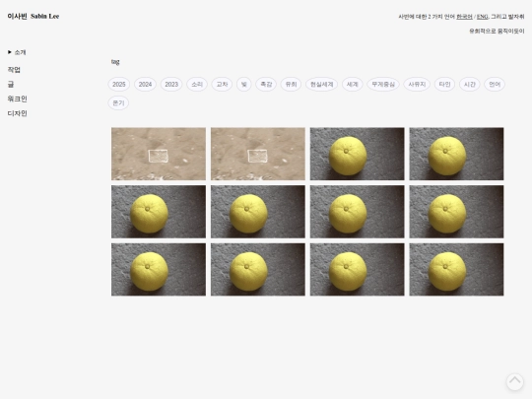The image size is (532, 399).
Task: Go to the 워크인 page
Action: 18,100
